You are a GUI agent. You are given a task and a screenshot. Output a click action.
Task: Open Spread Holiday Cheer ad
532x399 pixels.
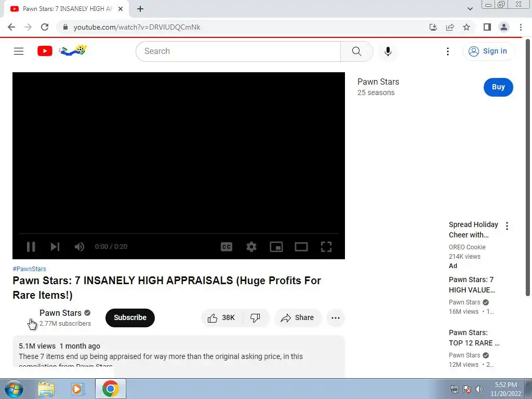(x=473, y=230)
